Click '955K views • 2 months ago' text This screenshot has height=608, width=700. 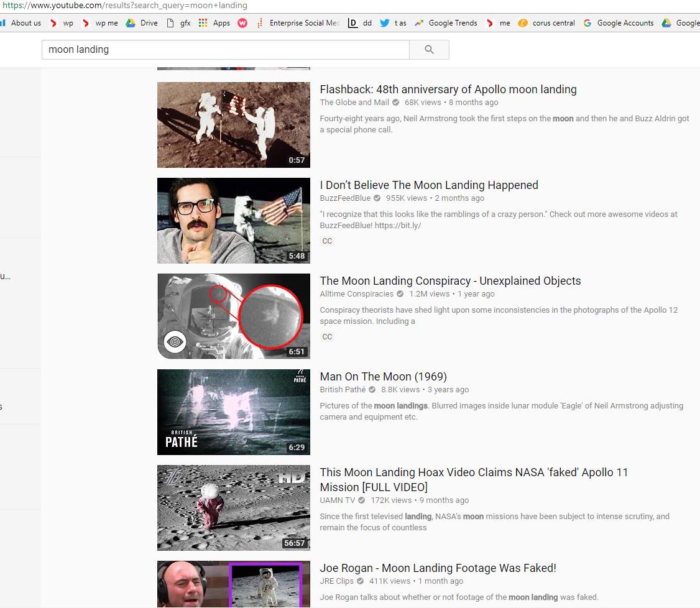pos(435,198)
